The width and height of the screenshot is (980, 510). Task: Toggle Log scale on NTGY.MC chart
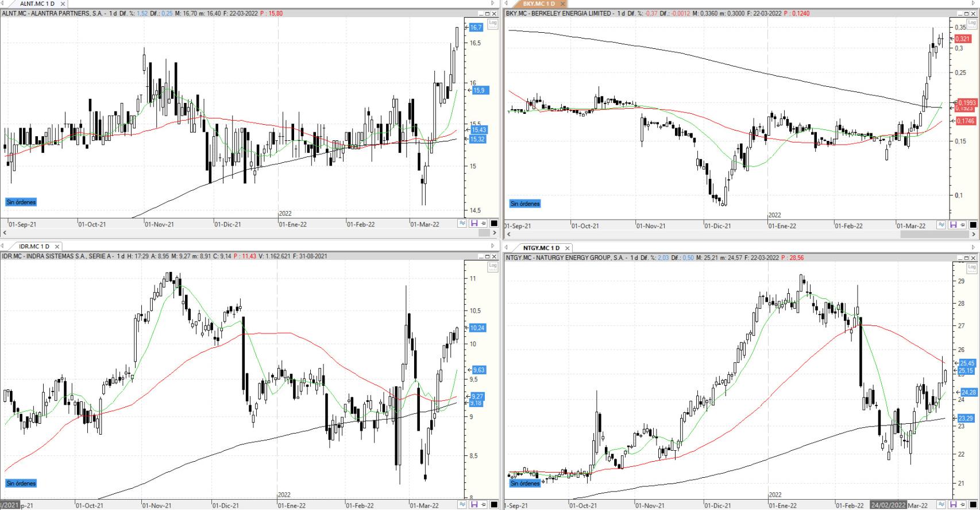pos(971,267)
